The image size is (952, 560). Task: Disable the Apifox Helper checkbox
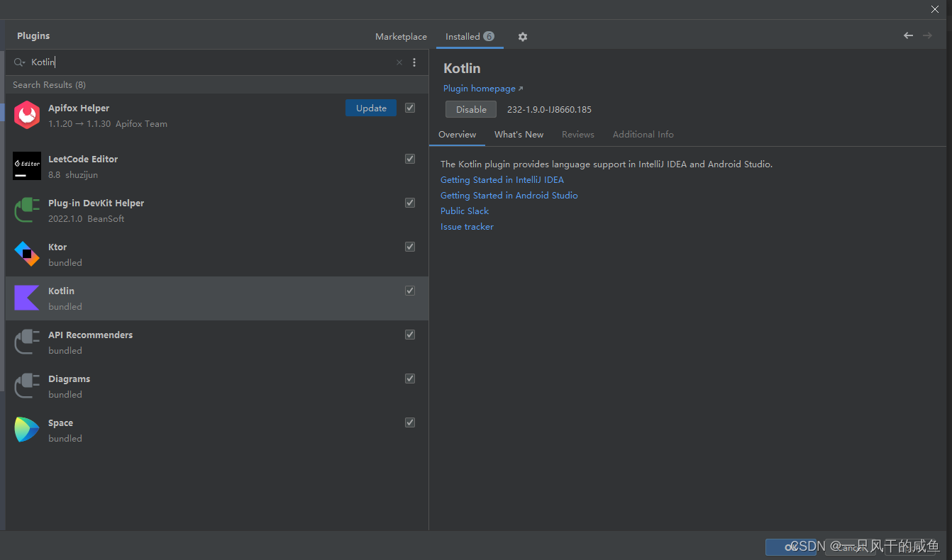click(x=410, y=108)
